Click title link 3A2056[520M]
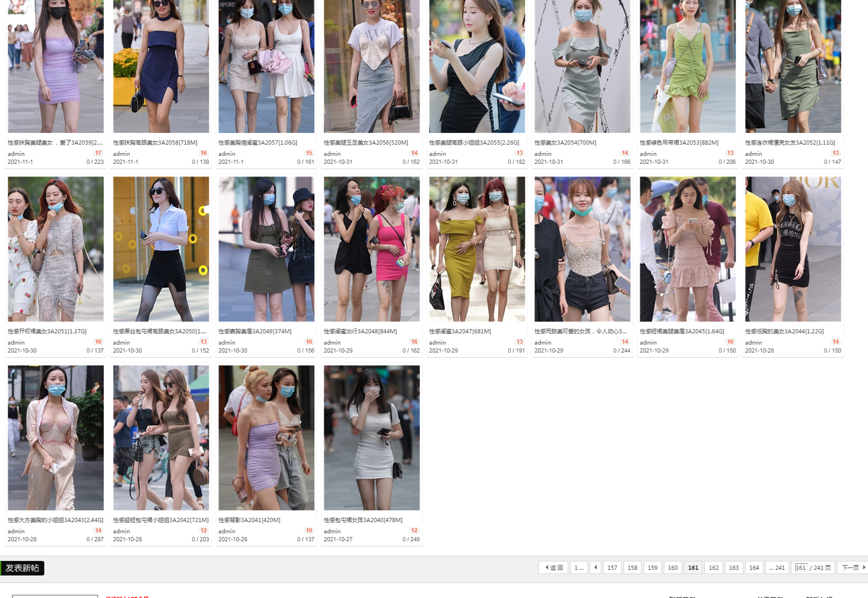The height and width of the screenshot is (598, 868). pos(366,142)
